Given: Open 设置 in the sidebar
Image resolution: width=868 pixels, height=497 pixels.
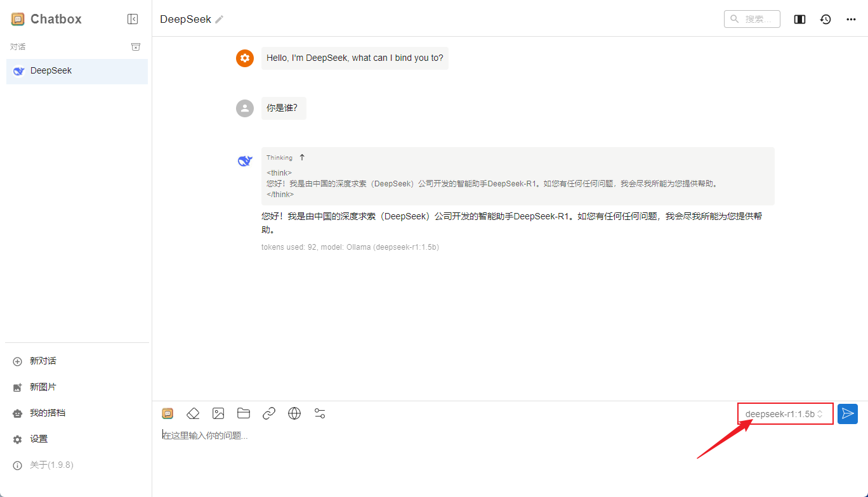Looking at the screenshot, I should click(x=39, y=439).
